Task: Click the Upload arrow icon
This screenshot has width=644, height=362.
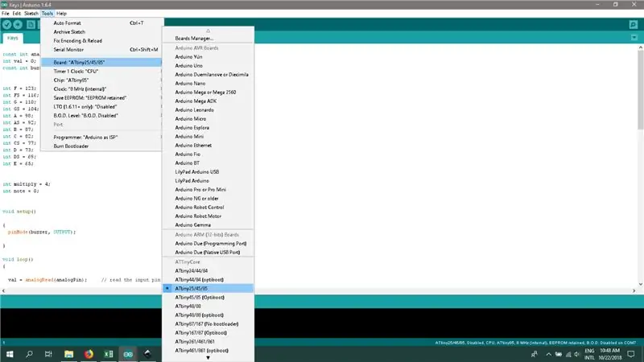Action: point(18,25)
